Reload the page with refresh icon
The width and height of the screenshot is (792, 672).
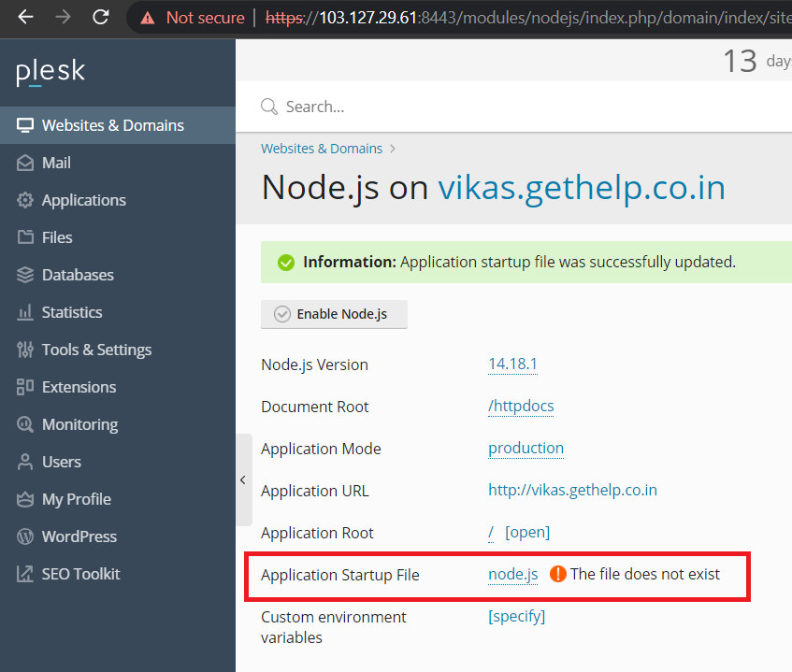(100, 18)
